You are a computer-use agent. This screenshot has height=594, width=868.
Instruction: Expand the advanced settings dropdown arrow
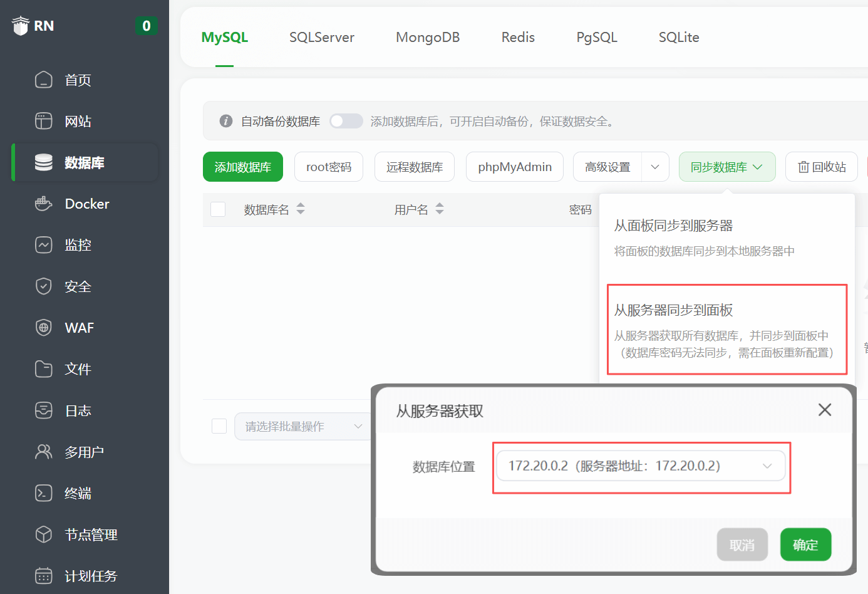(x=655, y=167)
